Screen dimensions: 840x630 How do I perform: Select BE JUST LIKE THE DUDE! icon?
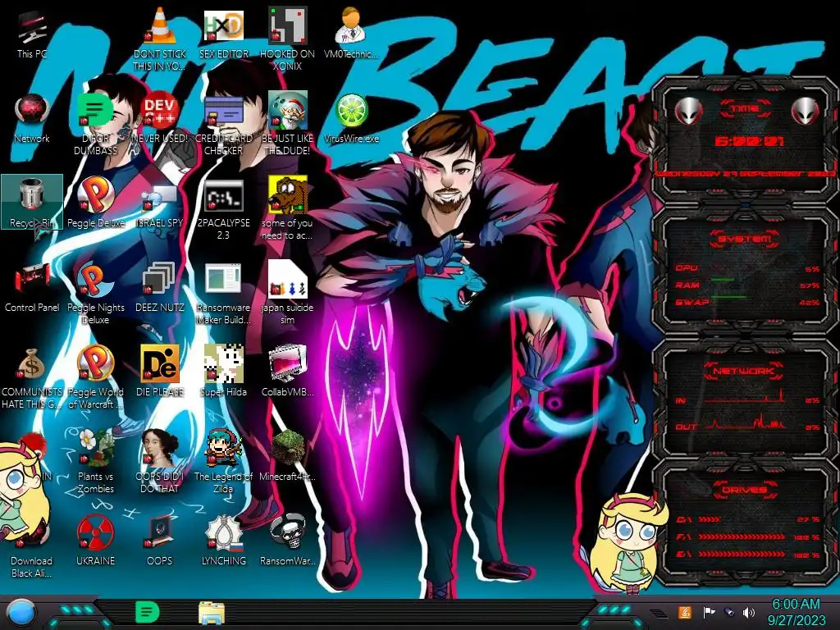[287, 123]
